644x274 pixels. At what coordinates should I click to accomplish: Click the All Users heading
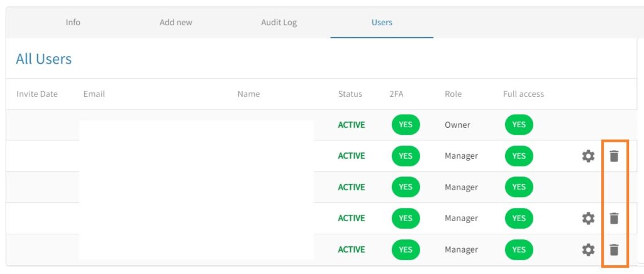44,59
